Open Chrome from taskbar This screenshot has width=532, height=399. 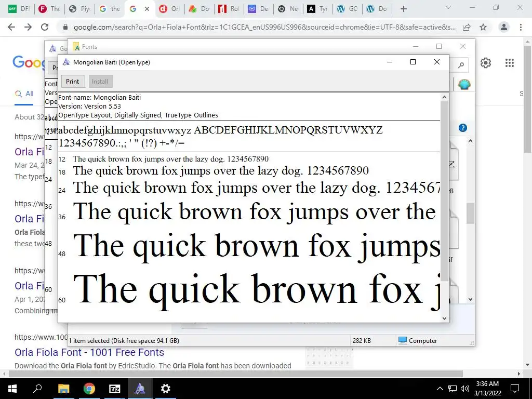point(89,389)
